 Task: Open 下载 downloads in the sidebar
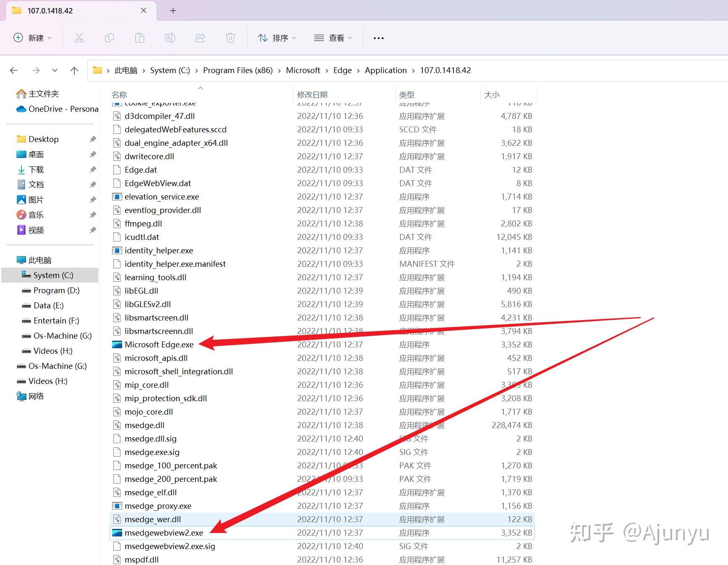(x=30, y=169)
